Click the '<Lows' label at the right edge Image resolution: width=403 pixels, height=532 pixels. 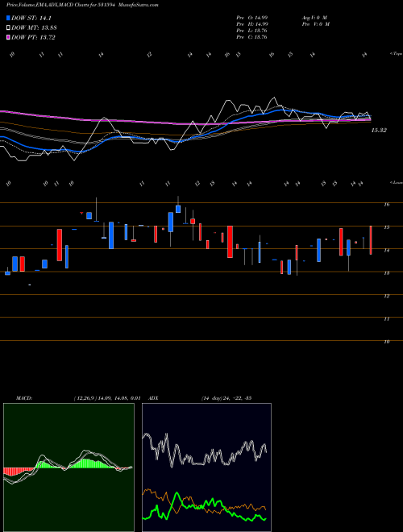point(396,182)
